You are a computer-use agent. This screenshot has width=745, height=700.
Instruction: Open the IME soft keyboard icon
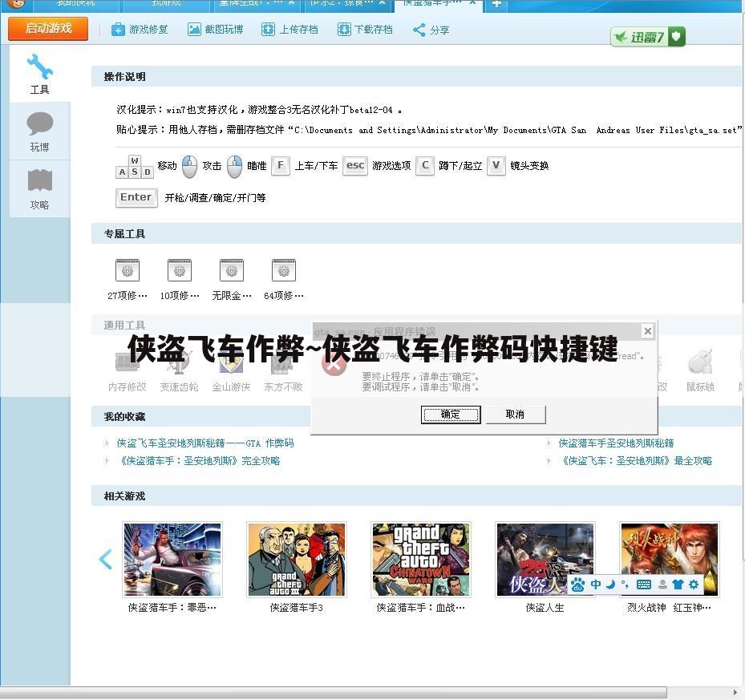(644, 585)
